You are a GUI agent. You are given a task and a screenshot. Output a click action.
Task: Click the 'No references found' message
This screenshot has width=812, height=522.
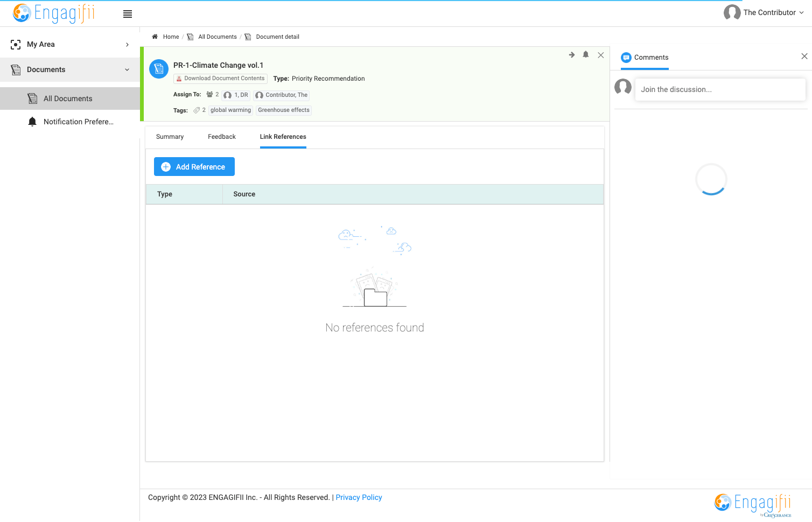(x=375, y=328)
